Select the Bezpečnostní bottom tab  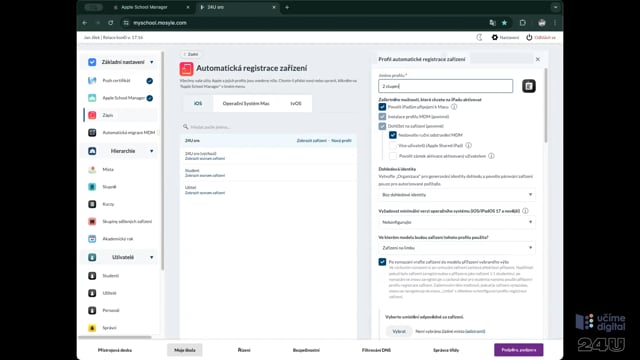(x=306, y=350)
